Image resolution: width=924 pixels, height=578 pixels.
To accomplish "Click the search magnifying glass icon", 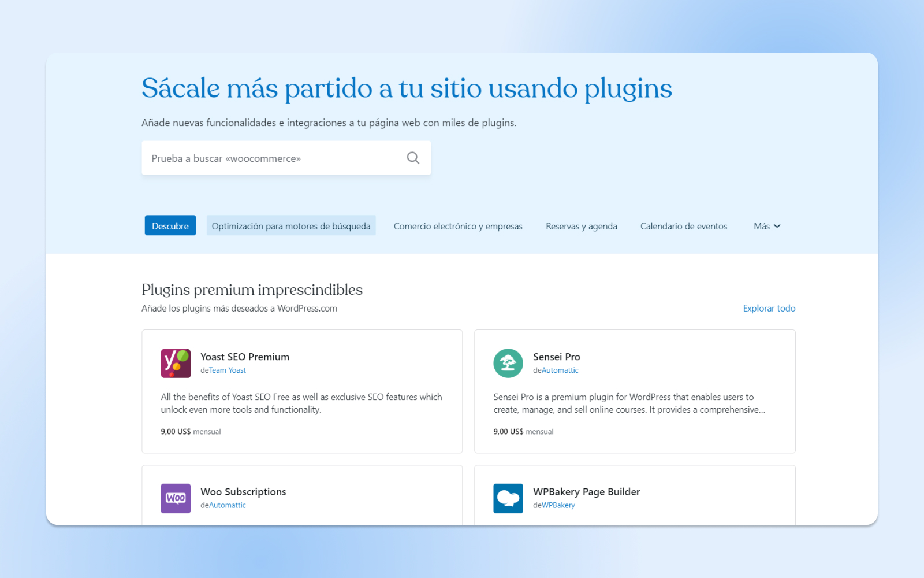I will pyautogui.click(x=413, y=157).
